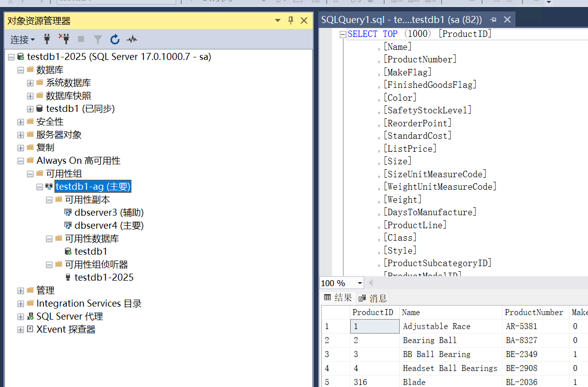Viewport: 588px width, 387px height.
Task: Select the dbserver3 (辅助) replica
Action: click(x=109, y=213)
